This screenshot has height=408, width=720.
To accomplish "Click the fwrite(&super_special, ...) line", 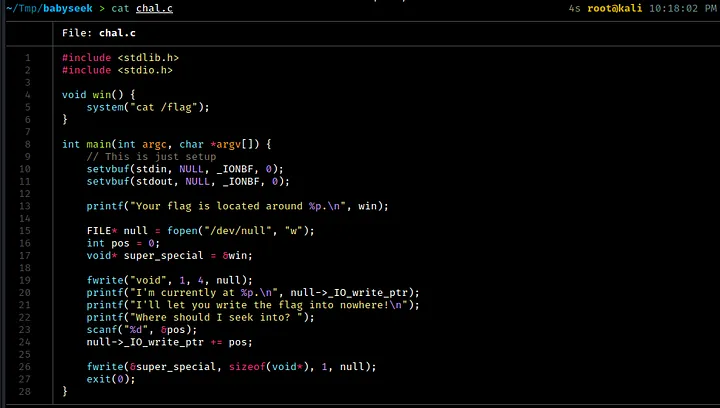I will click(x=231, y=367).
